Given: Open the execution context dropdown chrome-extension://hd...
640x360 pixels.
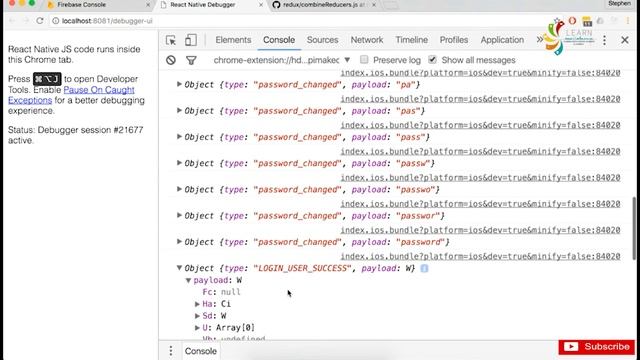Looking at the screenshot, I should [282, 60].
